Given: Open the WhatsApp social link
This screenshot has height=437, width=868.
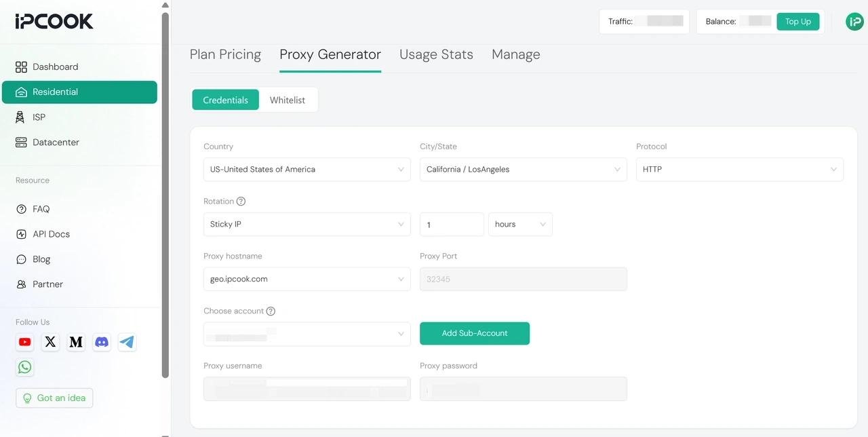Looking at the screenshot, I should click(25, 367).
